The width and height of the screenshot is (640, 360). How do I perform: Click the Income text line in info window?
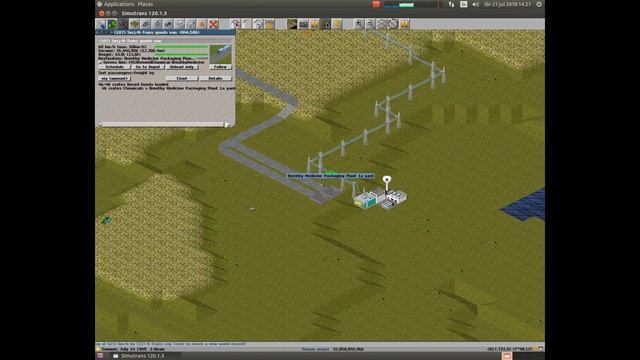(x=131, y=51)
